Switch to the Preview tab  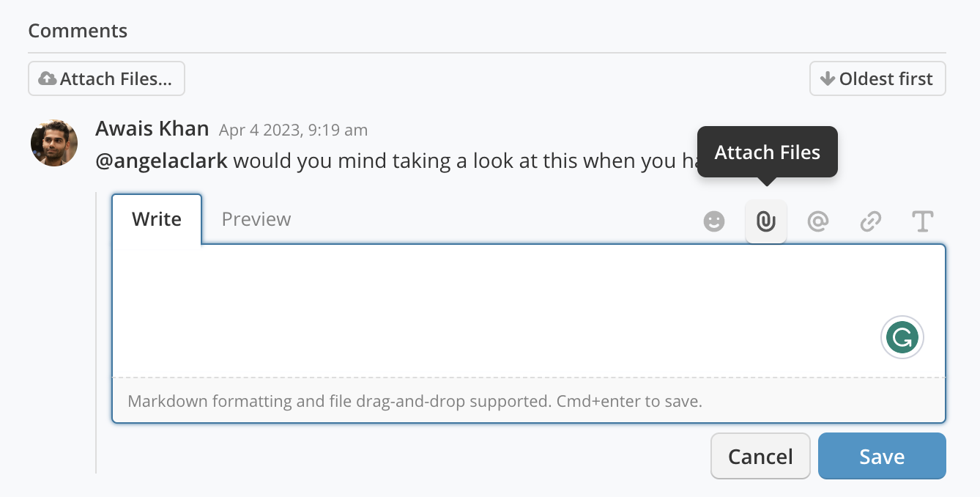256,219
